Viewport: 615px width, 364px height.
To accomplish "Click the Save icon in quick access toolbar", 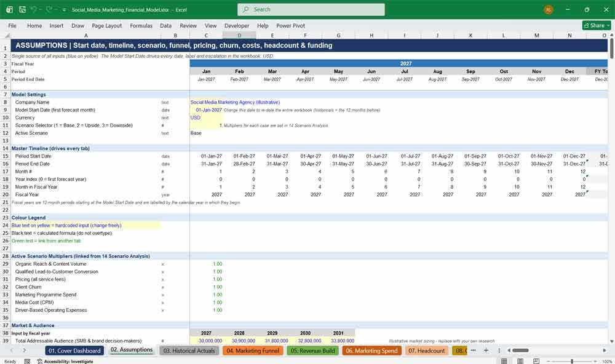I will [22, 9].
